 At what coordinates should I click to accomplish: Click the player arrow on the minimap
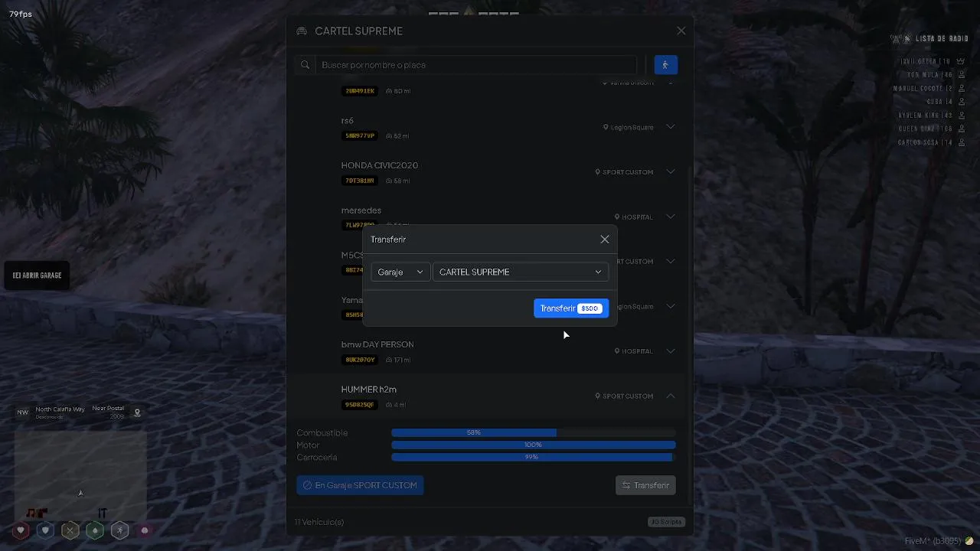coord(80,493)
